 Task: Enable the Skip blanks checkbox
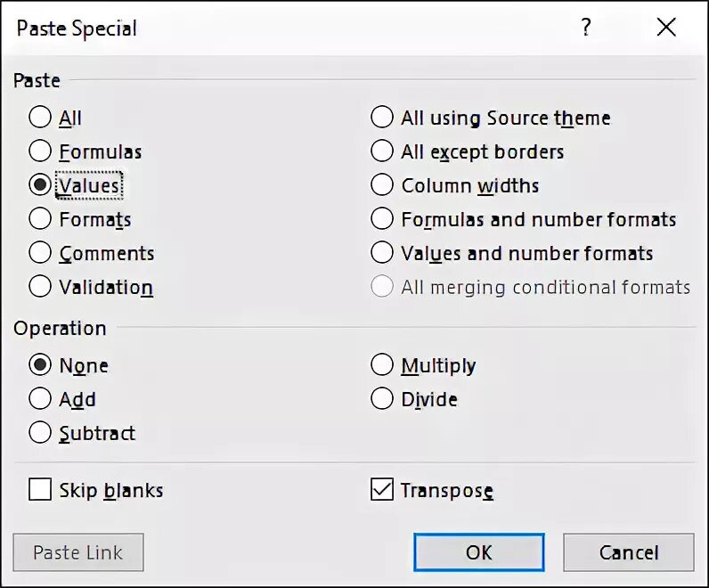click(40, 490)
